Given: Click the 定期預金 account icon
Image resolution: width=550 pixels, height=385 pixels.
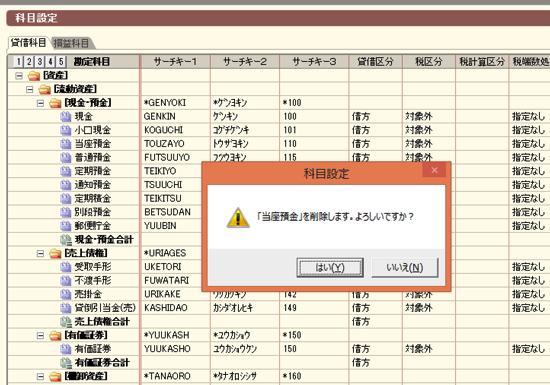Looking at the screenshot, I should [x=66, y=171].
